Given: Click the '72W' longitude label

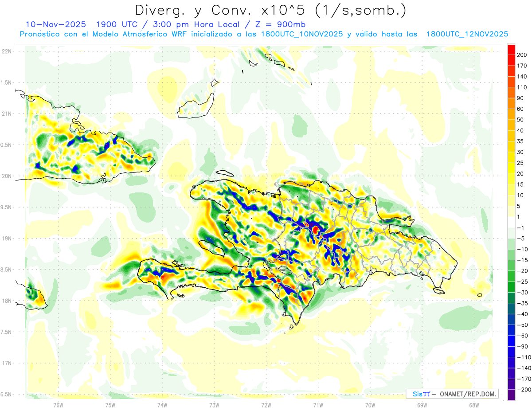Looking at the screenshot, I should (x=266, y=404).
